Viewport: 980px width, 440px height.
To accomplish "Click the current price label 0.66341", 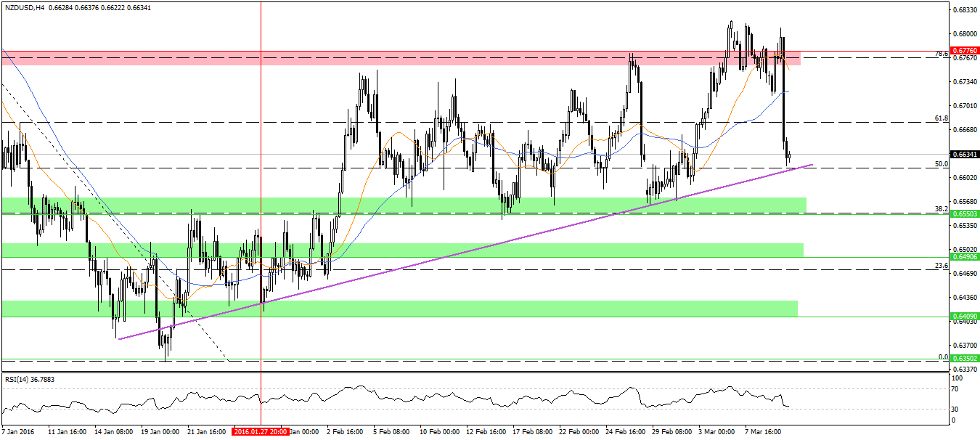I will pyautogui.click(x=964, y=154).
